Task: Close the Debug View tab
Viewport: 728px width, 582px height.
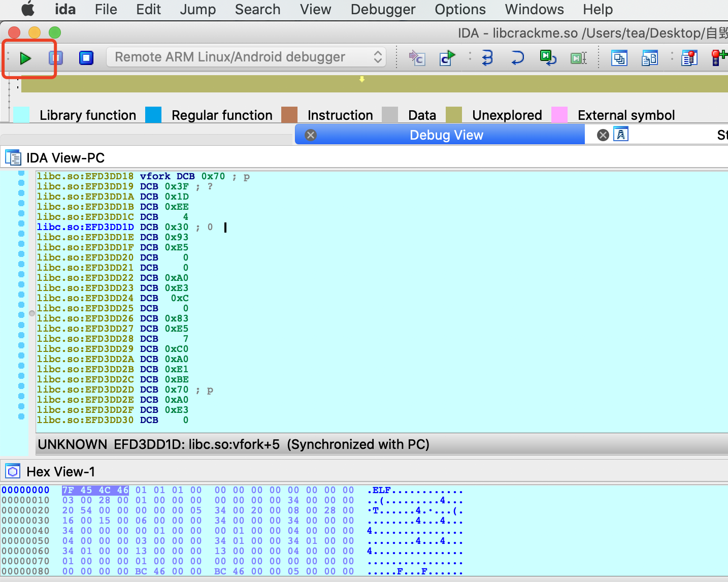Action: pos(311,135)
